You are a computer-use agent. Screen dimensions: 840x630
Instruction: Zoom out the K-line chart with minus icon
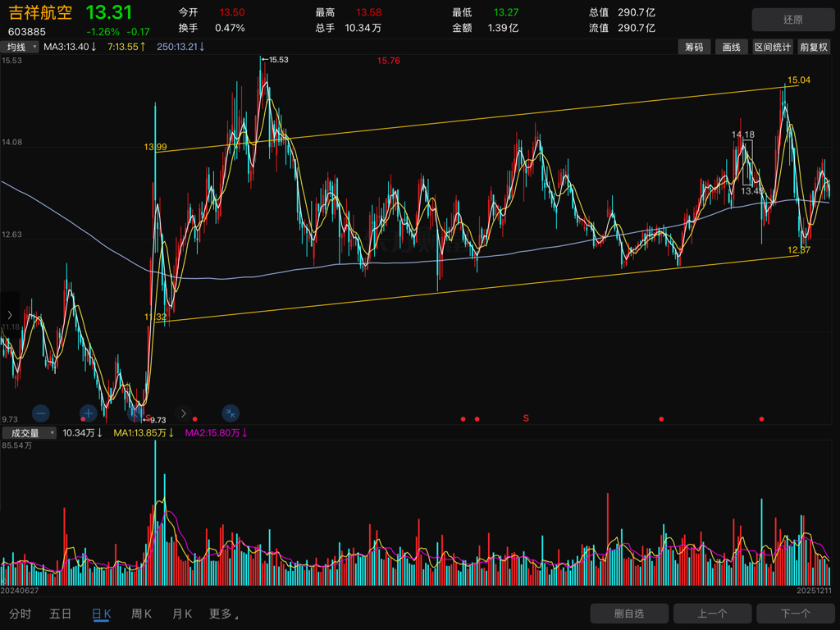click(x=41, y=413)
